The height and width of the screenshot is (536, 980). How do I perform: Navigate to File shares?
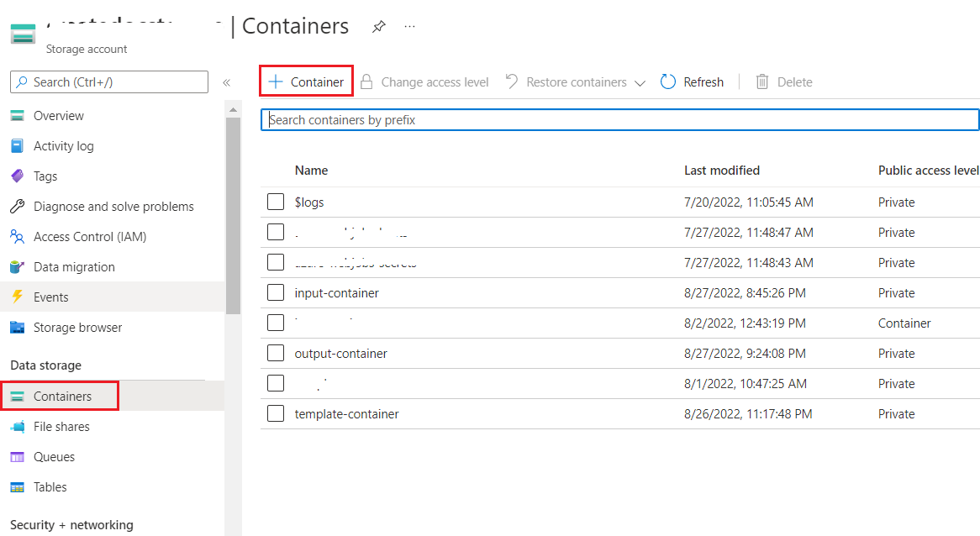point(61,427)
